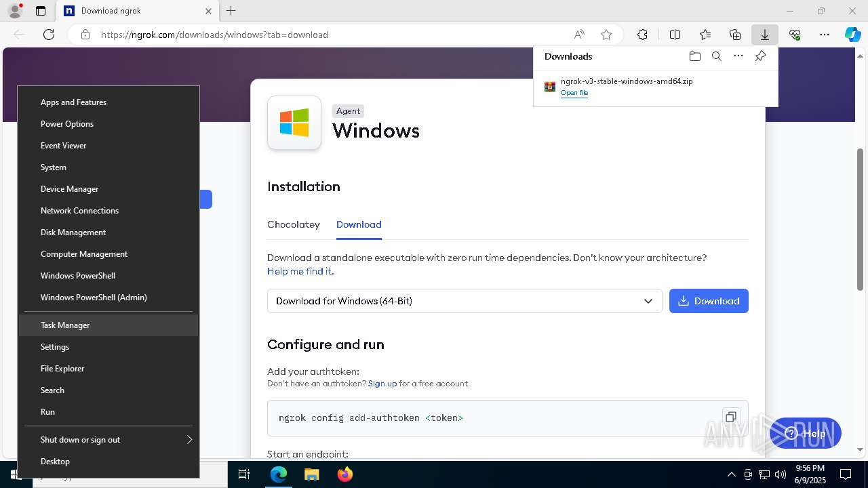Choose Event Viewer in context menu
The width and height of the screenshot is (868, 488).
click(x=108, y=146)
